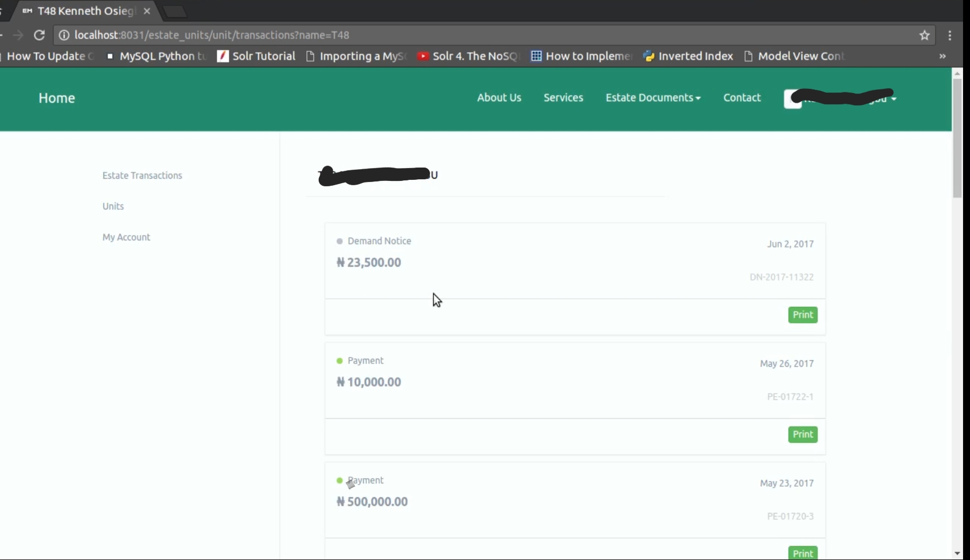Print the ₦10,000.00 payment PE-01722-1
Viewport: 970px width, 560px height.
(x=803, y=434)
